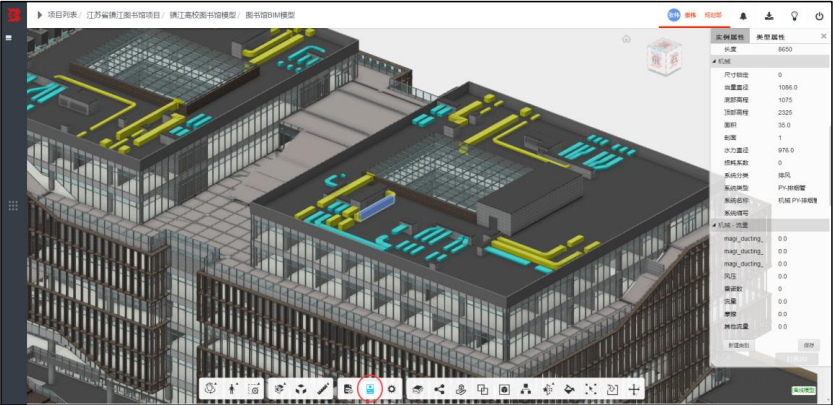Click the 系统名称 value 机械 PY-排烟
This screenshot has height=405, width=833.
click(797, 200)
